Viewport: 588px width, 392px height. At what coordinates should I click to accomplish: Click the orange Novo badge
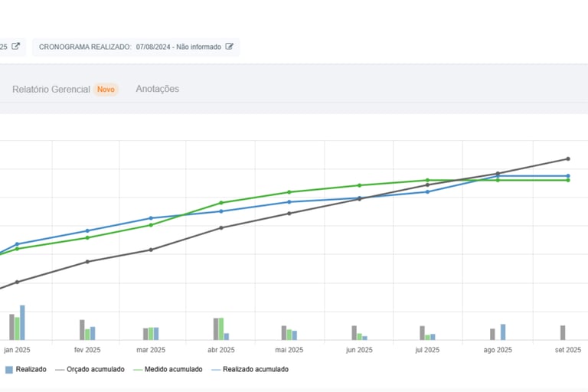pos(106,90)
